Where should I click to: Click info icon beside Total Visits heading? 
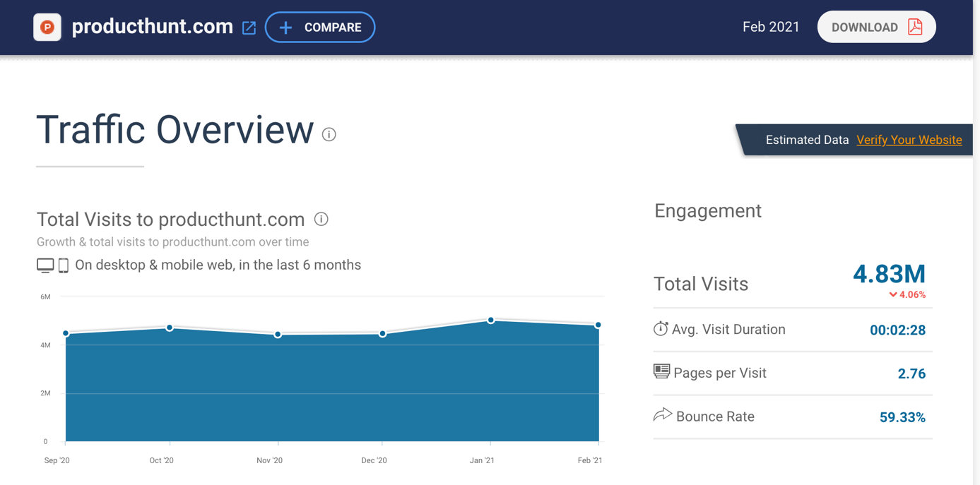(x=321, y=219)
